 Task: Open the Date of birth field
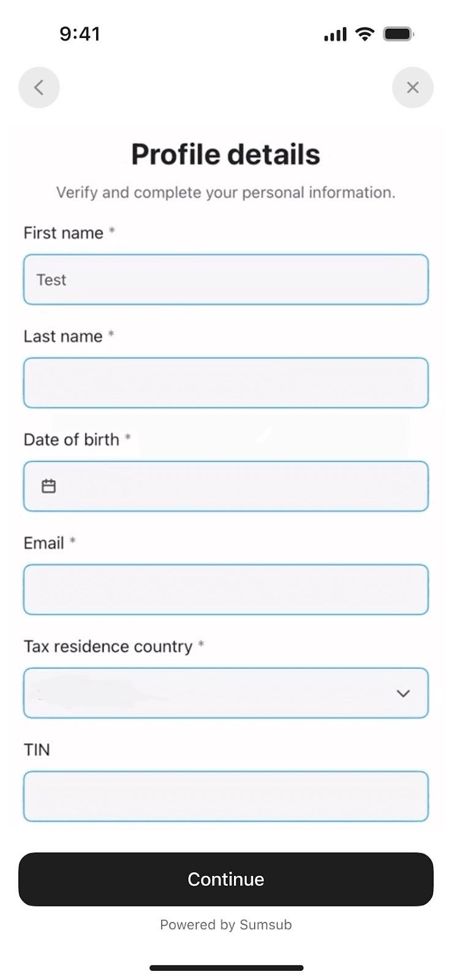(239, 486)
